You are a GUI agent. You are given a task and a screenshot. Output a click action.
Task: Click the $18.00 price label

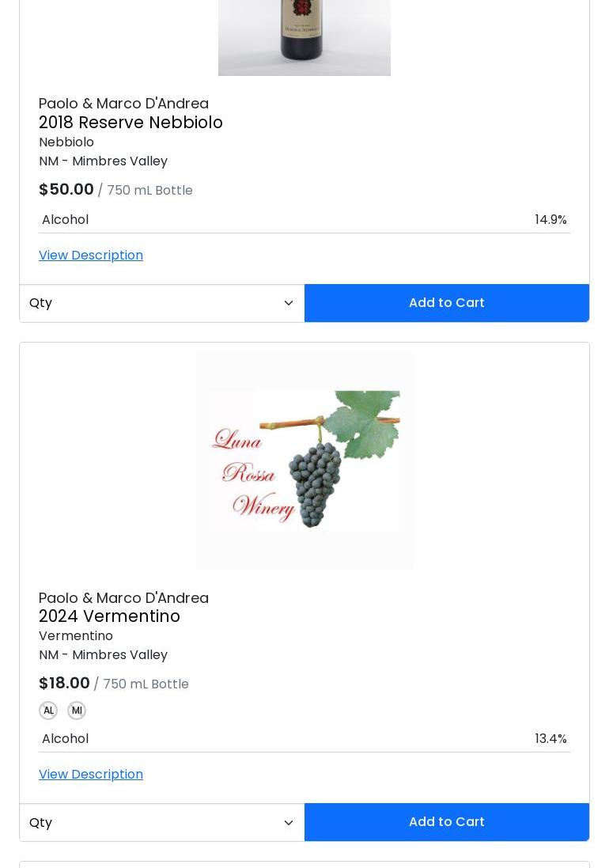click(x=64, y=683)
